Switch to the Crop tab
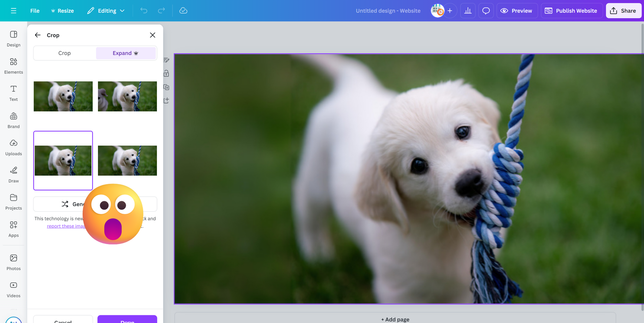This screenshot has width=644, height=323. click(x=64, y=53)
